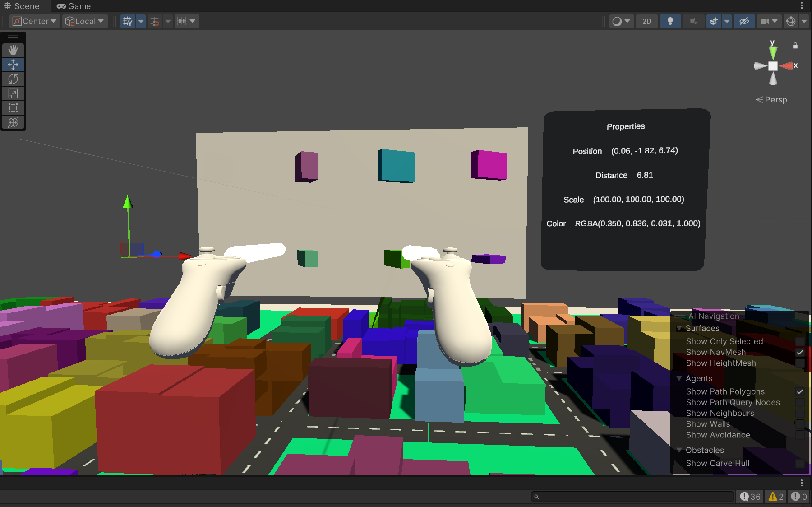Open the Local orientation dropdown
The image size is (812, 507).
coord(85,21)
